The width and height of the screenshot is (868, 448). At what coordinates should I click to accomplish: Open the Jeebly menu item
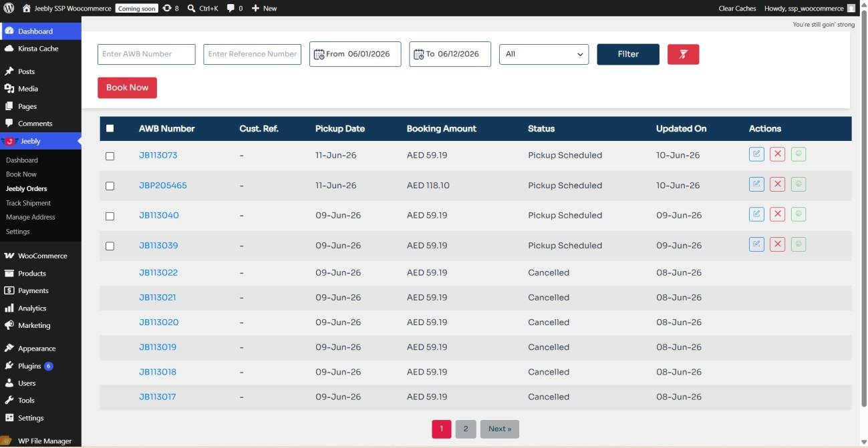click(x=41, y=141)
